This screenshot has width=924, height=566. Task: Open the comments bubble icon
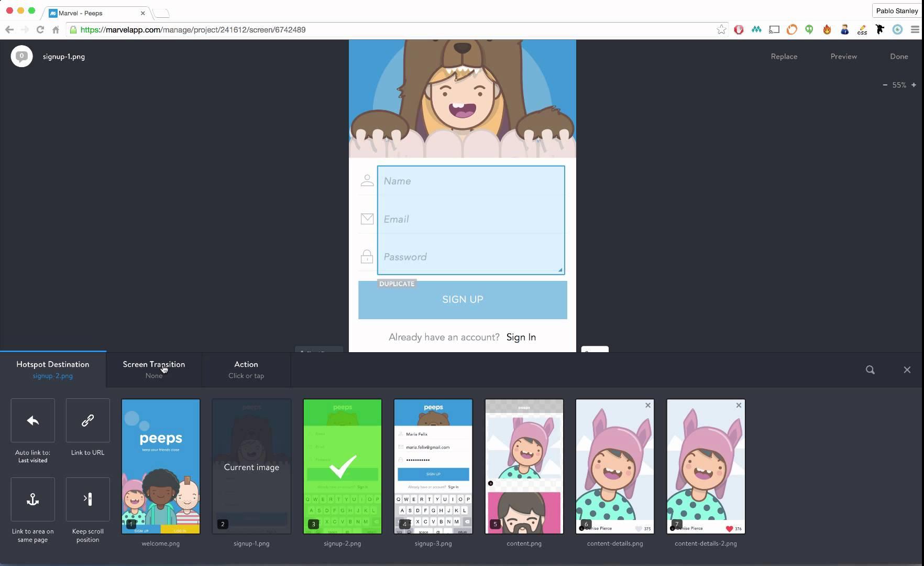point(21,56)
